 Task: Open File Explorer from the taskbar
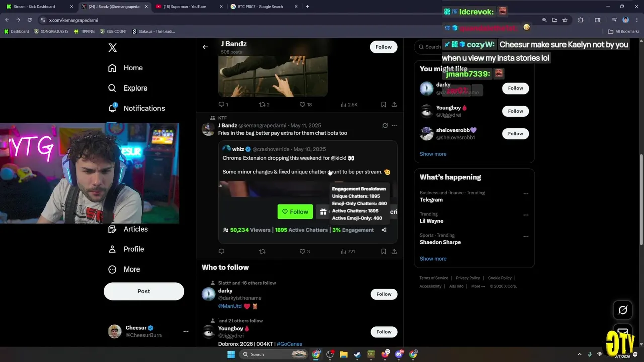[x=344, y=354]
